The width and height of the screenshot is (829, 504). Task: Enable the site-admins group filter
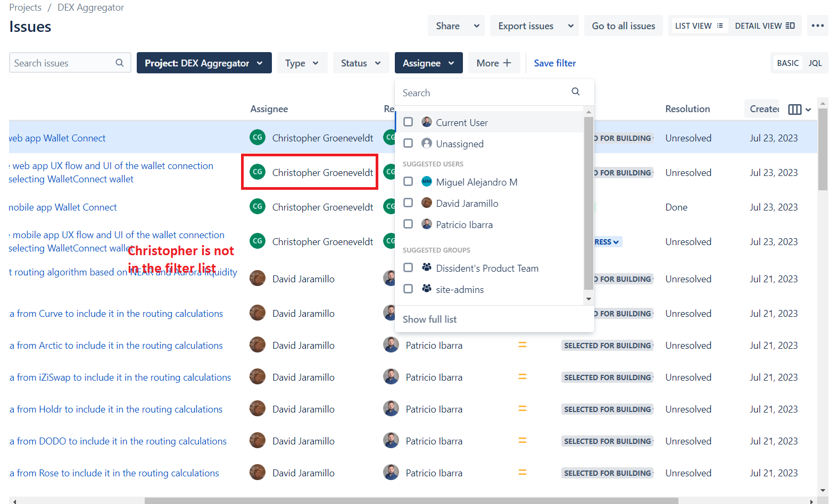[408, 289]
